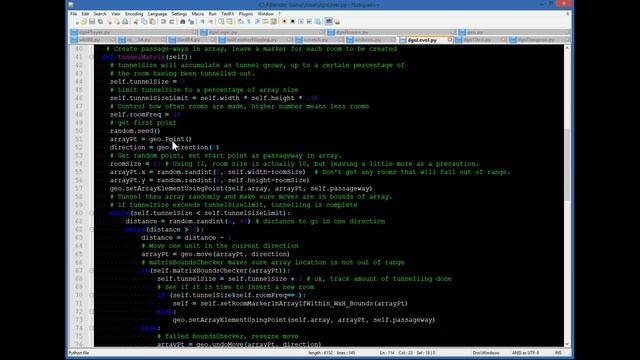Viewport: 640px width, 360px height.
Task: Click the Stop Recording macro icon
Action: 293,21
